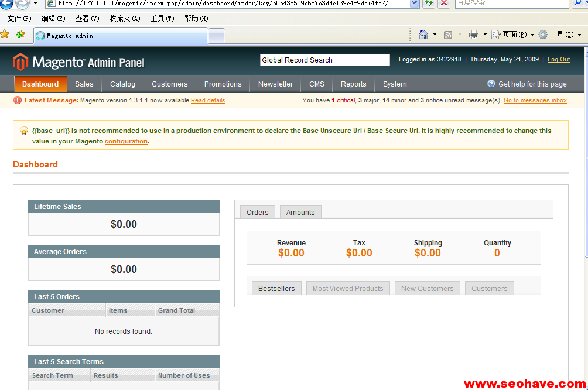The height and width of the screenshot is (390, 588).
Task: Click the home page icon
Action: (423, 35)
